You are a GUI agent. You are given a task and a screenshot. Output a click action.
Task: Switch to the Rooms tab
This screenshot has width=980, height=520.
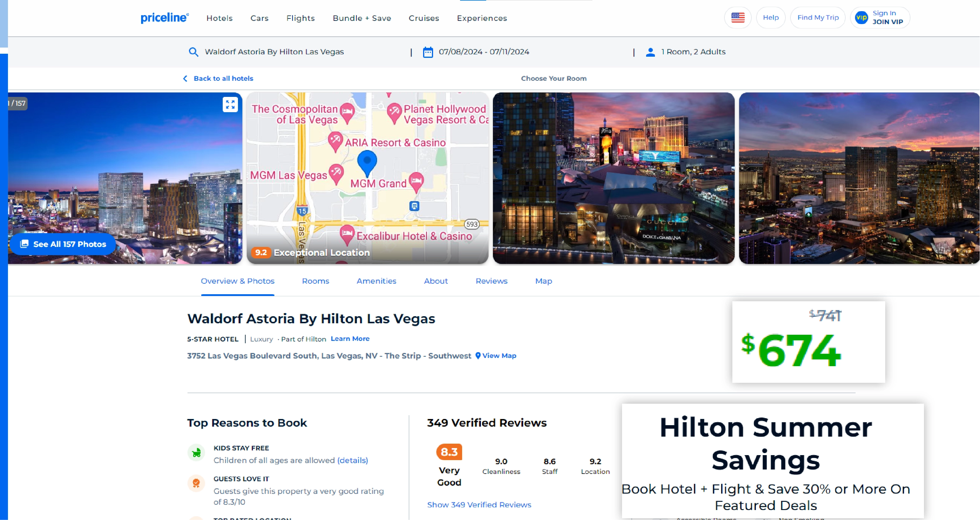pyautogui.click(x=315, y=281)
